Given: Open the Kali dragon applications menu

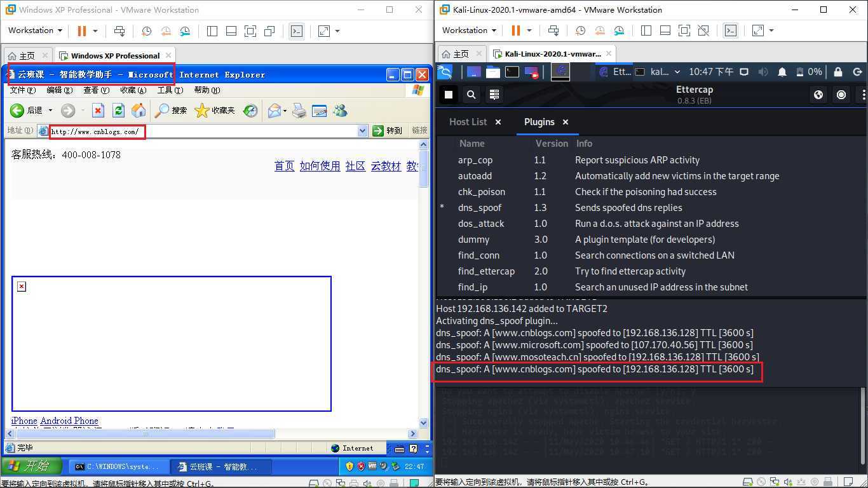Looking at the screenshot, I should (x=445, y=72).
